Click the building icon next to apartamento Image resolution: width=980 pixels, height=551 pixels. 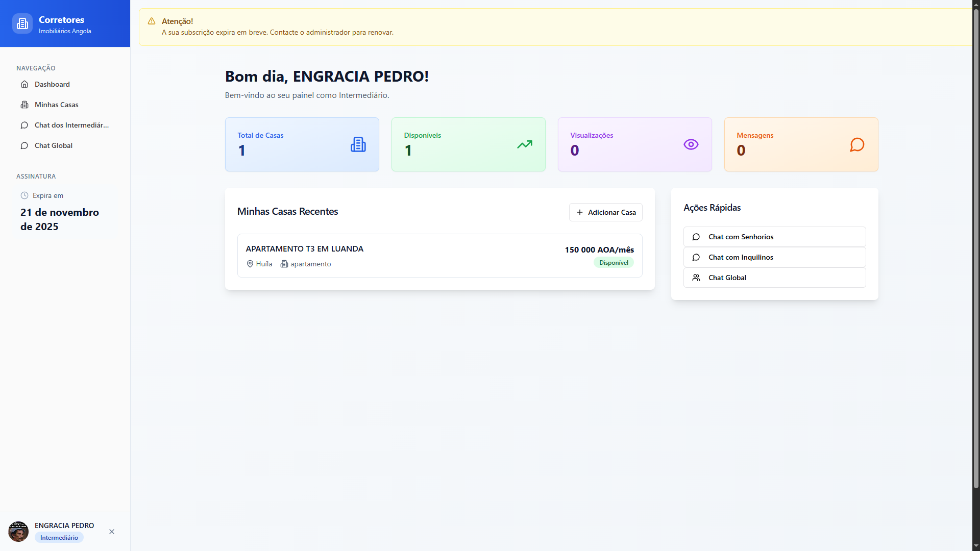(284, 264)
